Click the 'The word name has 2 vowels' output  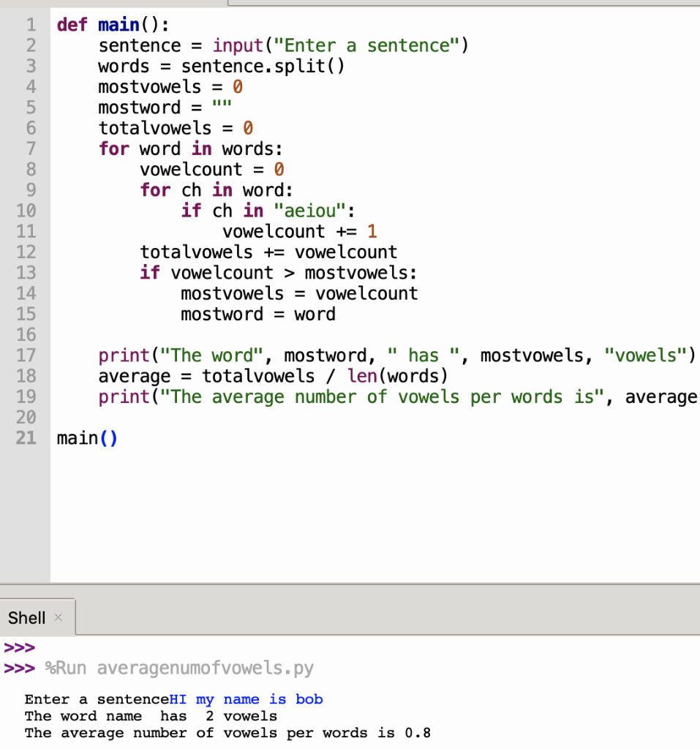pos(151,716)
